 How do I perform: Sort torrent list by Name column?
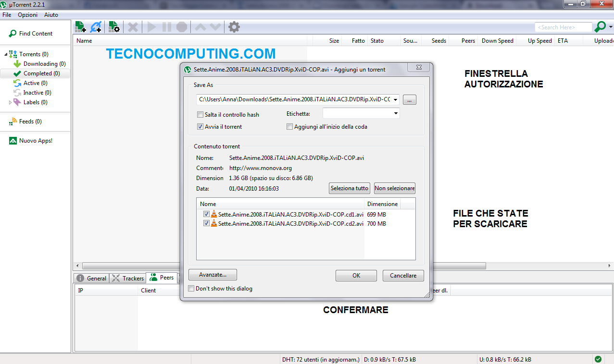point(190,41)
